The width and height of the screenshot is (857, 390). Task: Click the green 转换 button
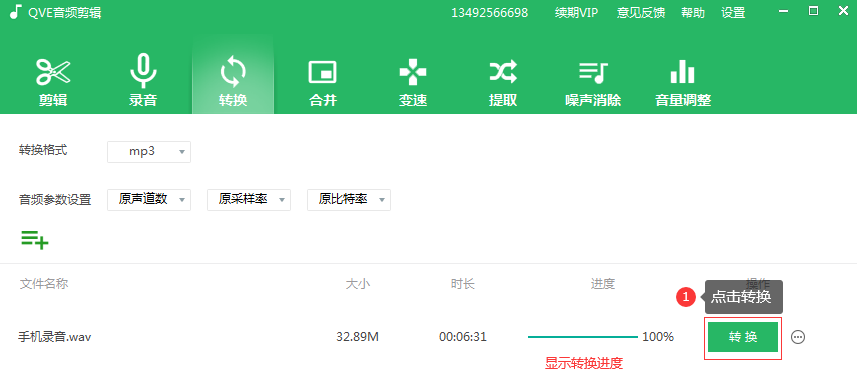pyautogui.click(x=743, y=337)
